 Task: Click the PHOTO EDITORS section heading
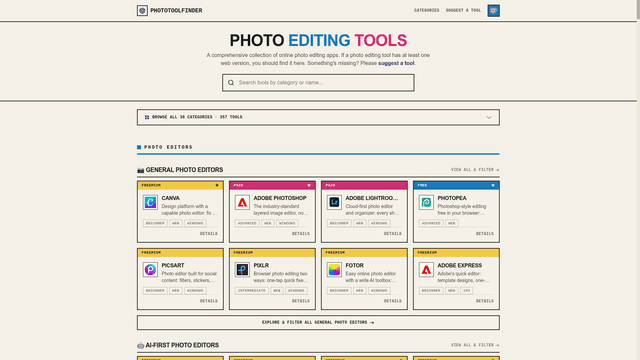coord(168,147)
